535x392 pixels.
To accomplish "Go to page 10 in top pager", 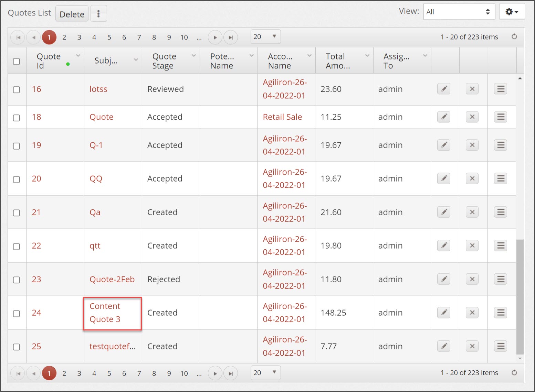I will coord(184,37).
